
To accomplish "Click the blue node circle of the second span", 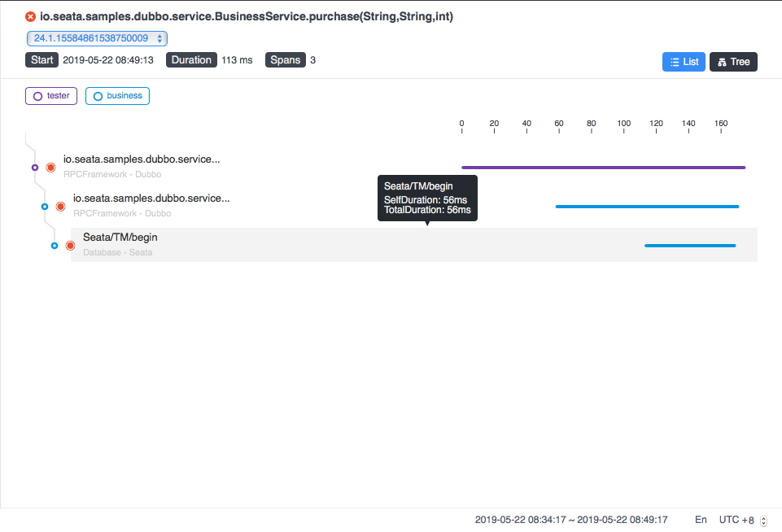I will pos(45,207).
